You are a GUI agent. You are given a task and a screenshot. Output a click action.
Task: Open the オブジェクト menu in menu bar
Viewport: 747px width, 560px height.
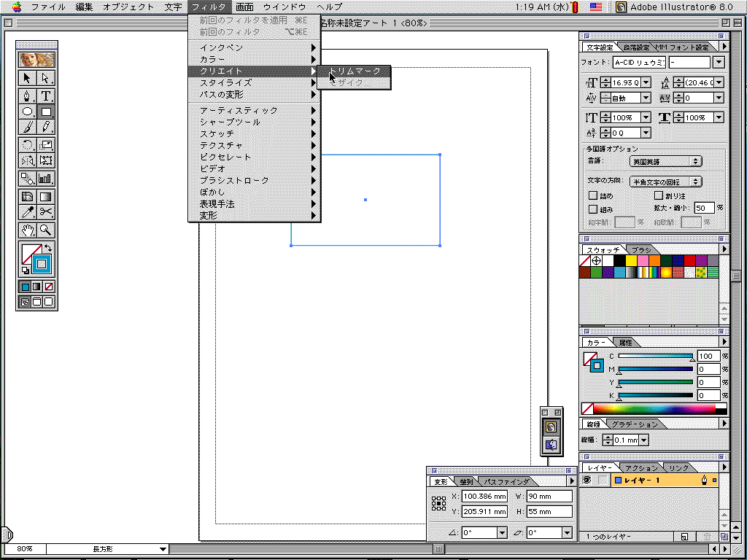(x=128, y=7)
